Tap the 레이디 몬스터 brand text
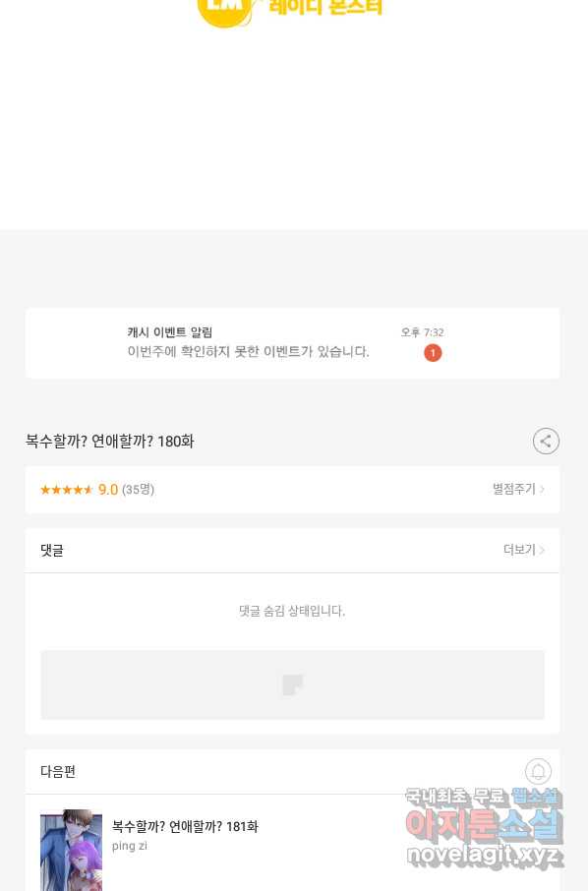The width and height of the screenshot is (588, 891). pos(326,8)
